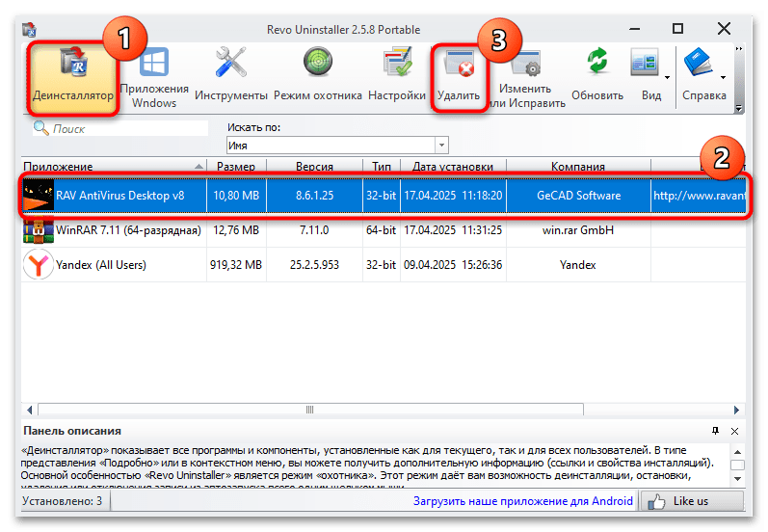Sort by Дата установки column header
Screen dimensions: 768x532
point(453,166)
